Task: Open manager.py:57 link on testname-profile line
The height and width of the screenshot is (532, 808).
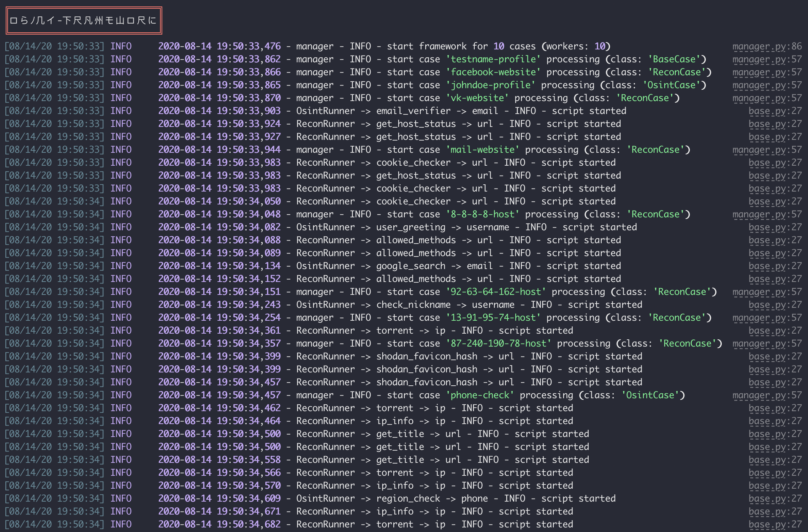Action: 767,59
